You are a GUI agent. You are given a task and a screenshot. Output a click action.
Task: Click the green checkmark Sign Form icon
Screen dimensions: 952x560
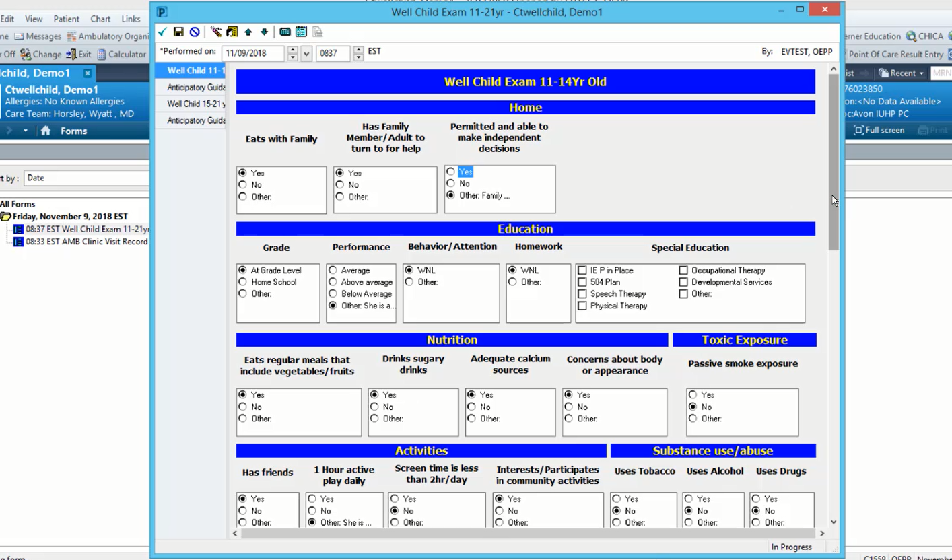pos(162,32)
